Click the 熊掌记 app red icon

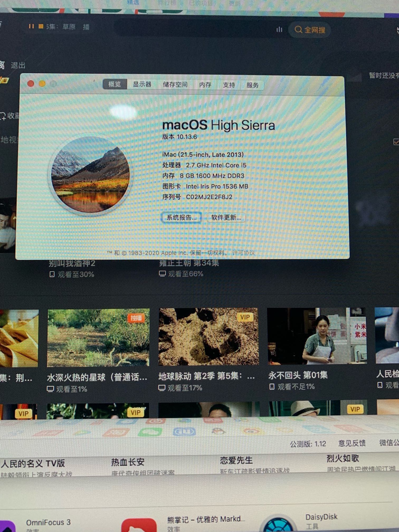coord(139,525)
